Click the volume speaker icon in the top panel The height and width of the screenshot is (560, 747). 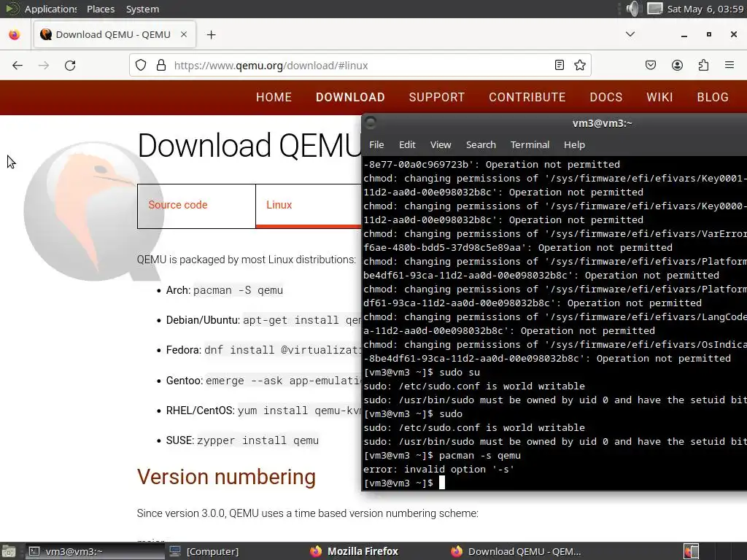click(x=632, y=9)
